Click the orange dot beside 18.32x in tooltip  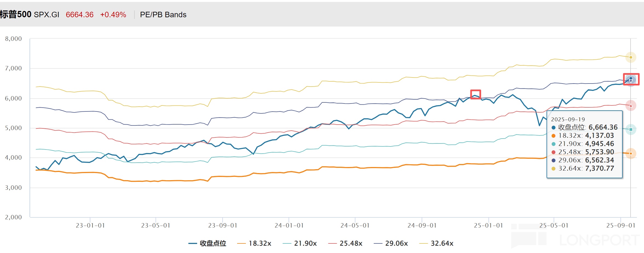[x=553, y=136]
